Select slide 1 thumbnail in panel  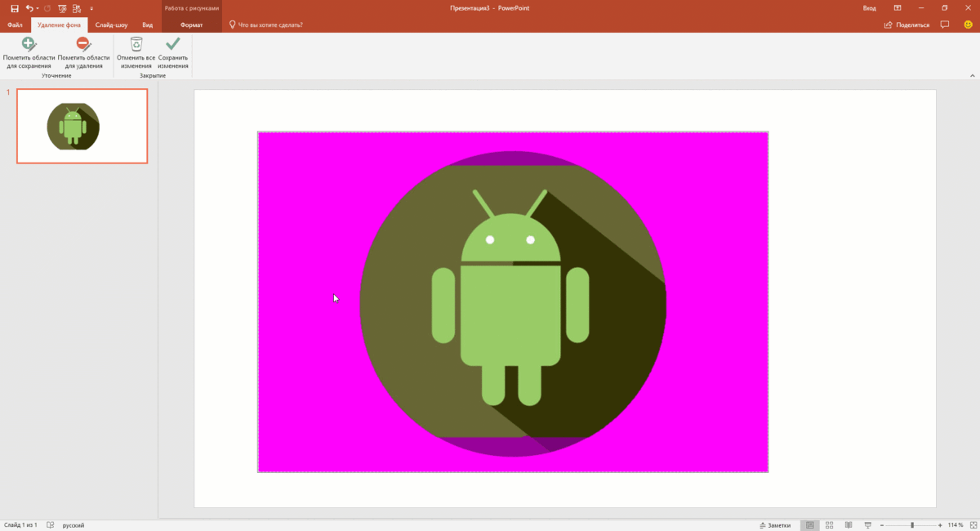click(x=82, y=126)
